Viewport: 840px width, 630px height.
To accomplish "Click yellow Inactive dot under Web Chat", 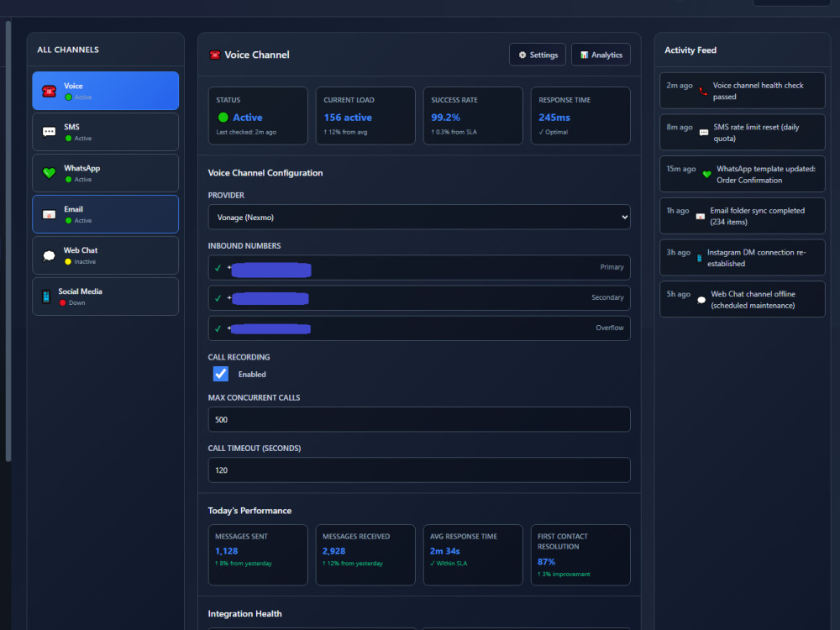I will coord(68,262).
